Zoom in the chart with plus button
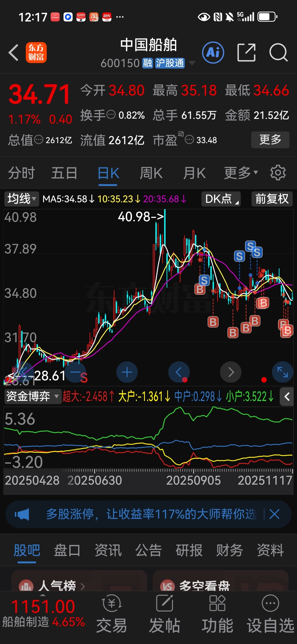Image resolution: width=297 pixels, height=644 pixels. [x=127, y=372]
